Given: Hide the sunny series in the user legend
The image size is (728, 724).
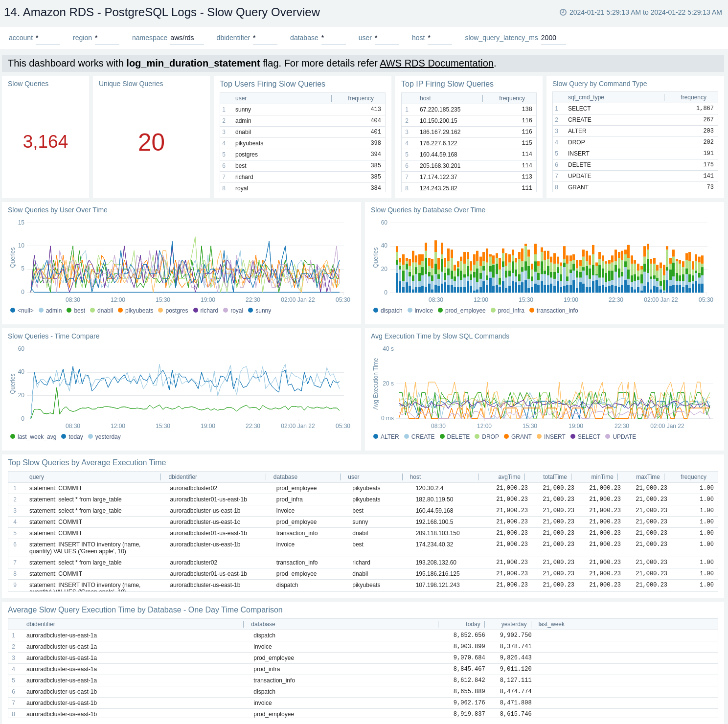Looking at the screenshot, I should pyautogui.click(x=260, y=310).
